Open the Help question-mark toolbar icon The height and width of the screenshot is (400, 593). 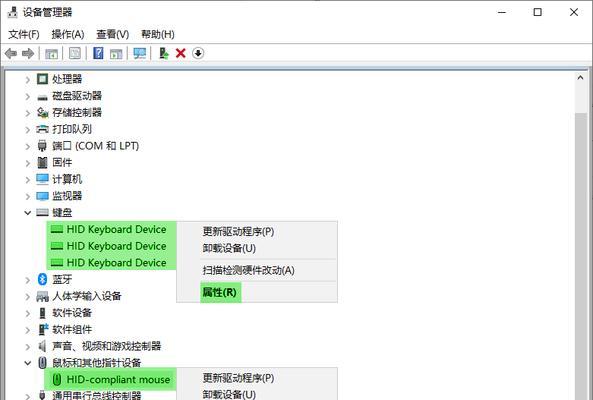[98, 53]
